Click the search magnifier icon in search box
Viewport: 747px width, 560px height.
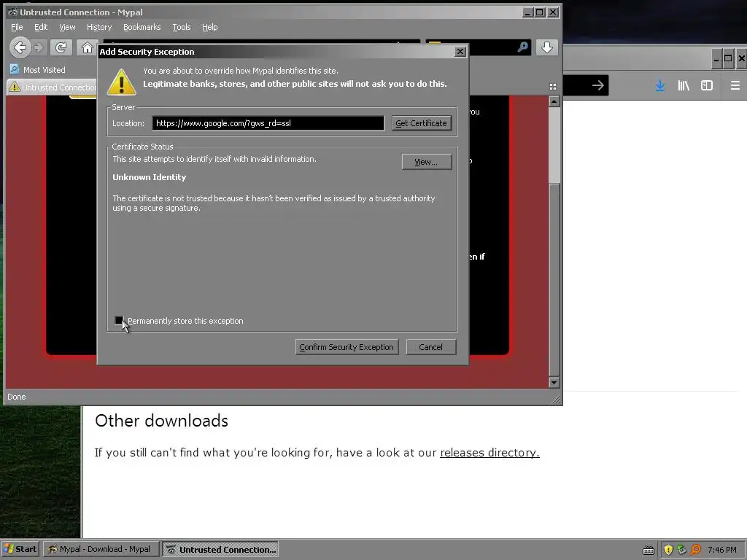pyautogui.click(x=522, y=47)
